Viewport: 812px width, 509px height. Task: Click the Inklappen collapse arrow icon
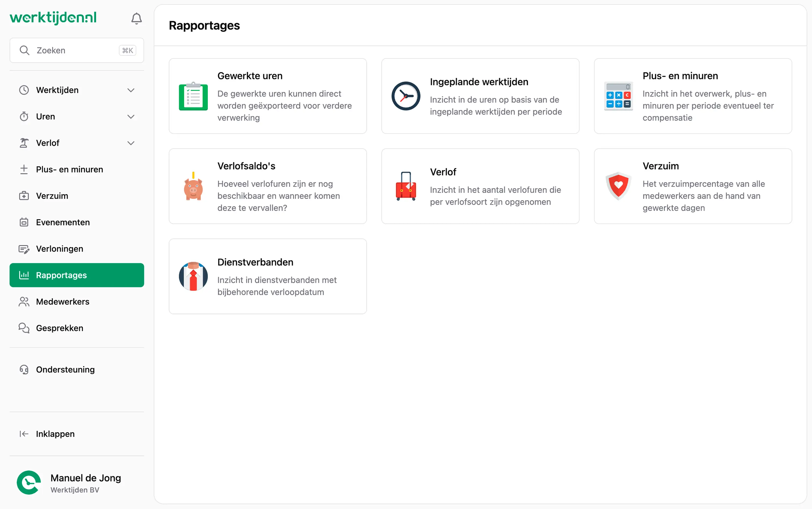tap(24, 433)
